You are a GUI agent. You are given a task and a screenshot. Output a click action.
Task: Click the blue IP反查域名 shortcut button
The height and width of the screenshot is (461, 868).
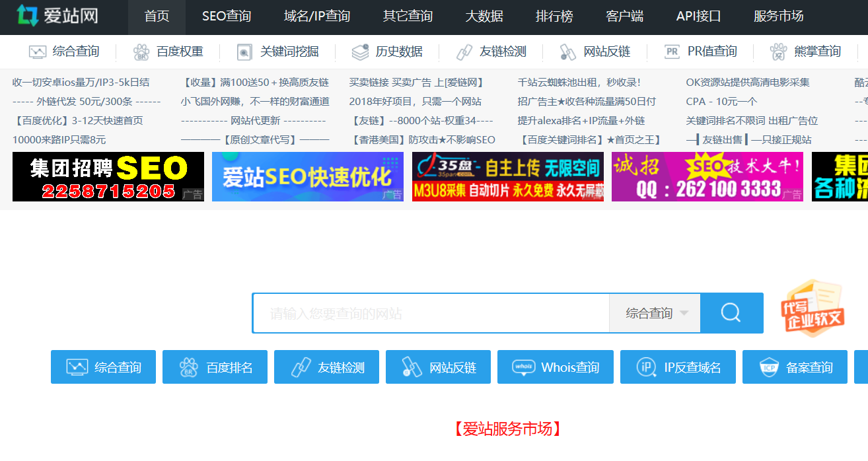678,367
